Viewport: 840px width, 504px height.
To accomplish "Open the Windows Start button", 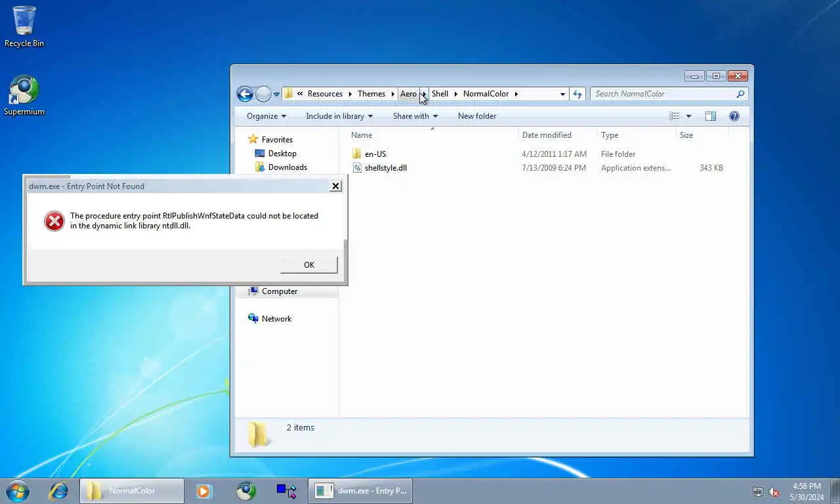I will pyautogui.click(x=17, y=491).
